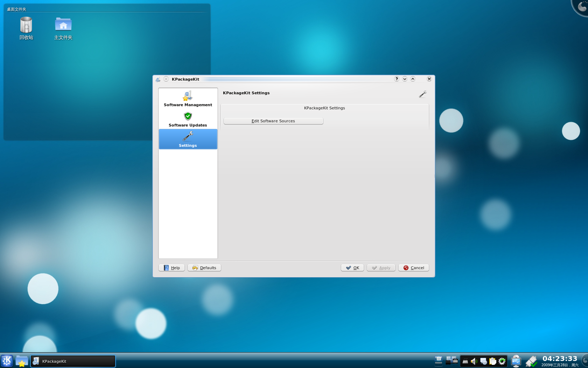The image size is (588, 368).
Task: Click the gear update tray icon
Action: (x=502, y=361)
